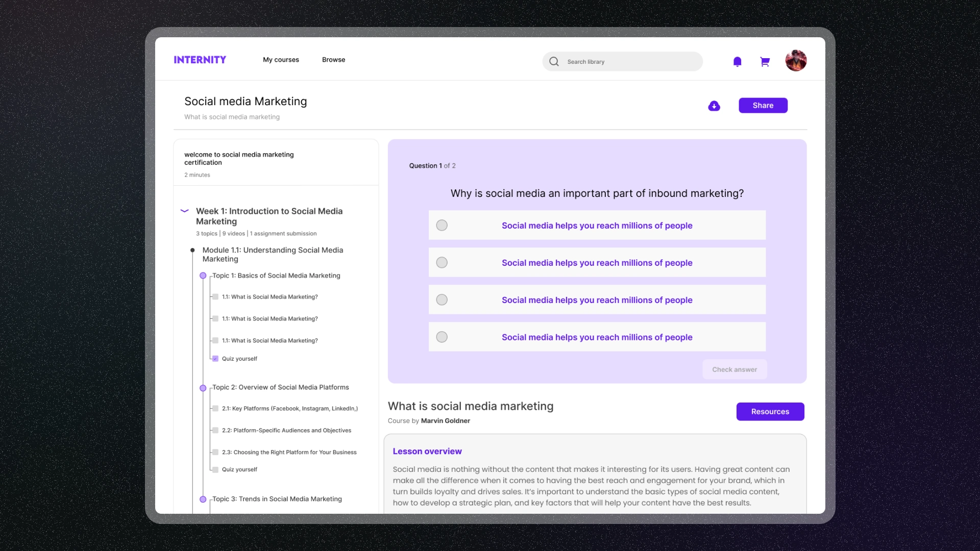Select the first answer radio button
This screenshot has height=551, width=980.
click(442, 226)
